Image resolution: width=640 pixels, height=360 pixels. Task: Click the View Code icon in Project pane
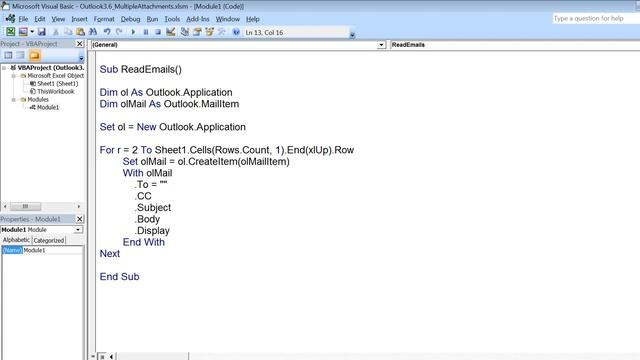[8, 55]
